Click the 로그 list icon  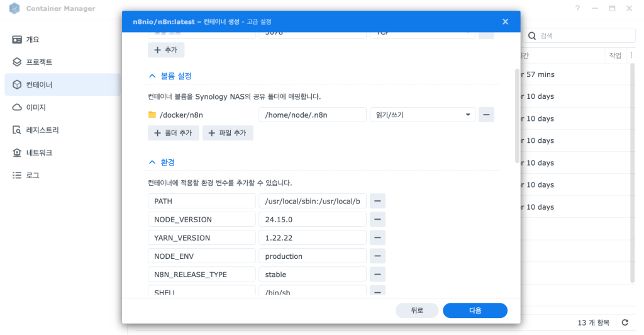[17, 175]
